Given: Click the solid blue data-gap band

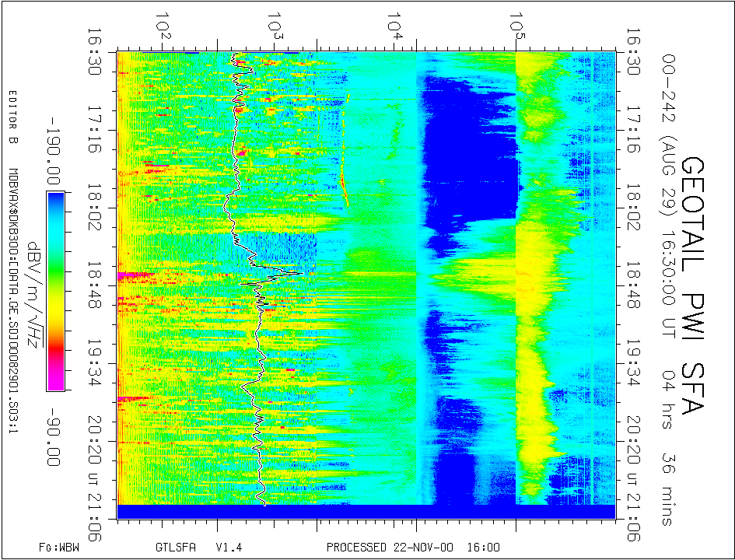Looking at the screenshot, I should click(x=366, y=512).
